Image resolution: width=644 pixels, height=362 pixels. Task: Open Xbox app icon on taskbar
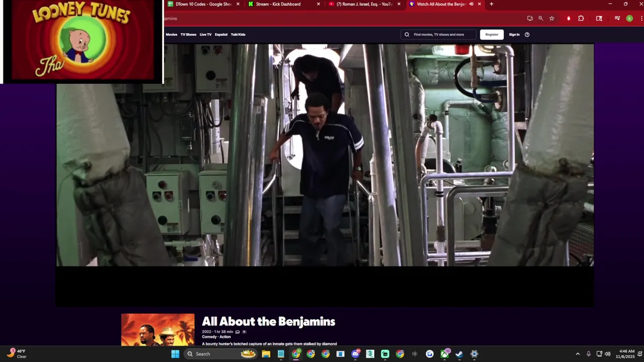click(445, 354)
